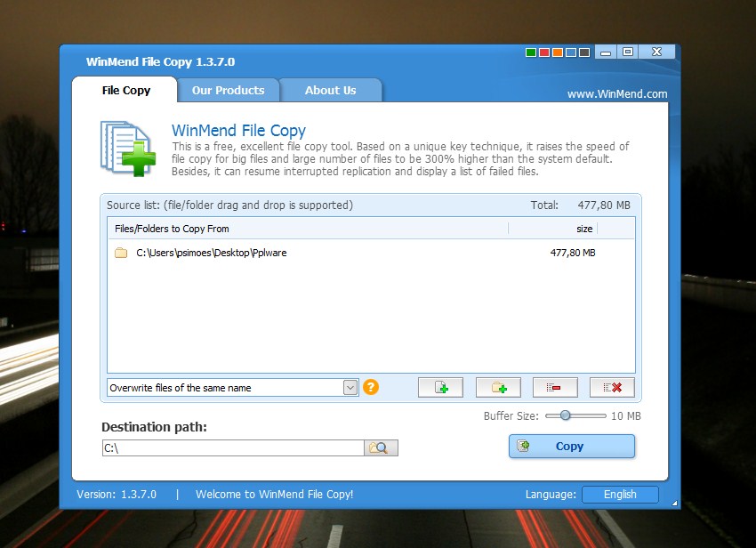Click the size column header
Image resolution: width=756 pixels, height=548 pixels.
[x=553, y=229]
